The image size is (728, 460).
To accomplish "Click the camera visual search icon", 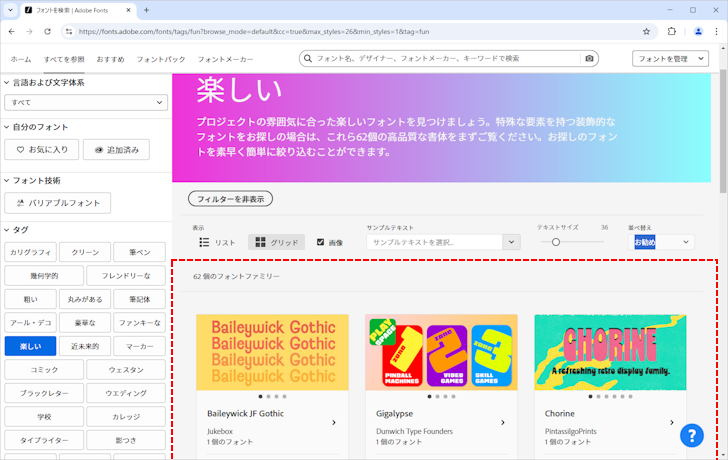I will [589, 58].
